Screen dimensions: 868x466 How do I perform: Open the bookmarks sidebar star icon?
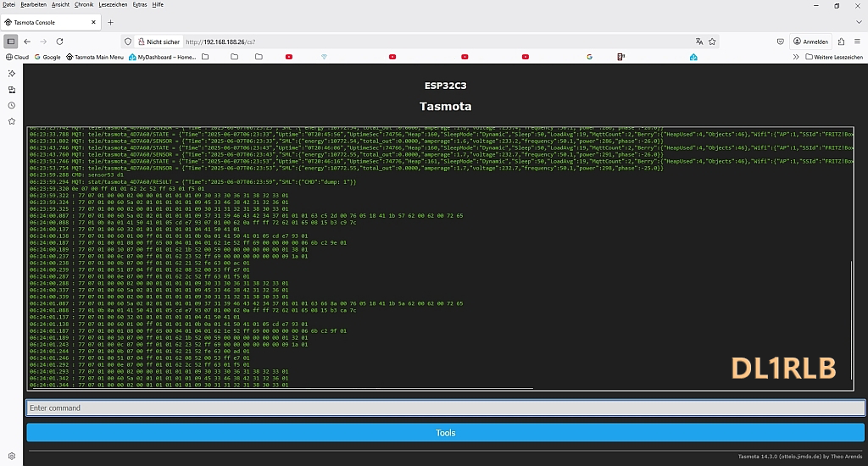click(x=12, y=121)
